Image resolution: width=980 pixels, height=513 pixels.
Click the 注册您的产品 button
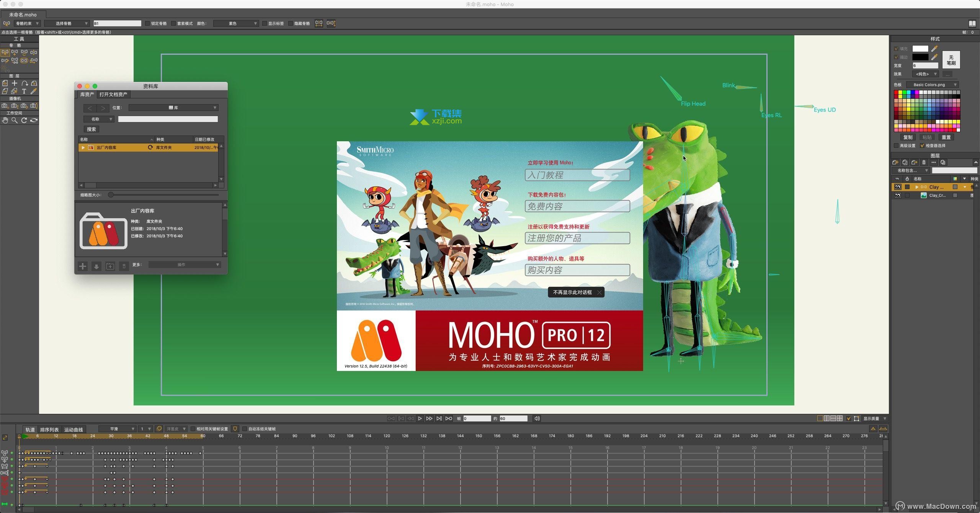tap(577, 238)
